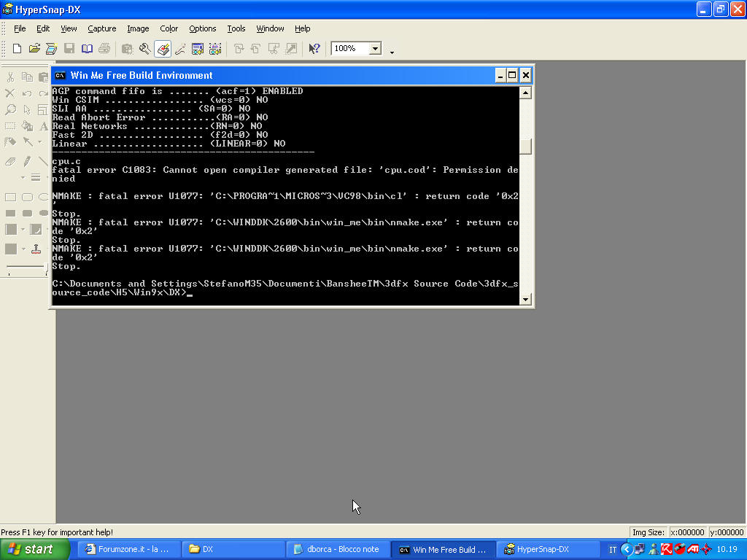Select the filled rounded rectangle tool
The width and height of the screenshot is (747, 560).
tap(27, 214)
